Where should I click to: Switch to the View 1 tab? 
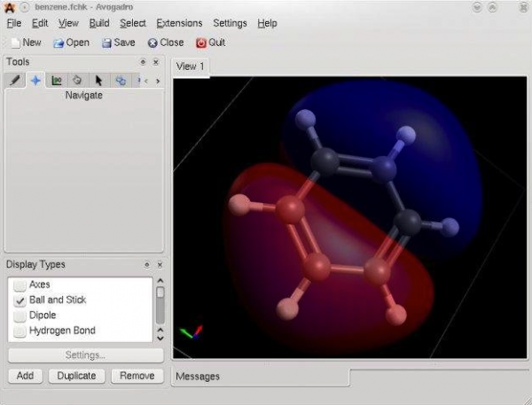tap(190, 66)
